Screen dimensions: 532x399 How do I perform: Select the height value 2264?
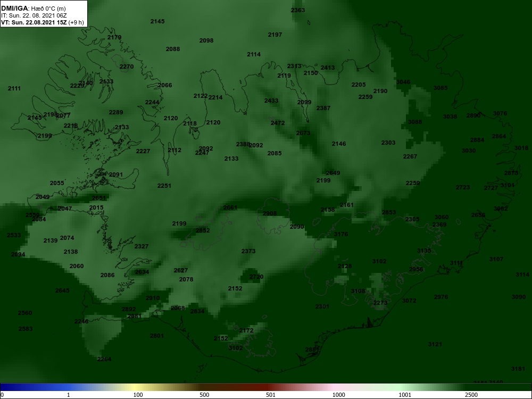pos(104,359)
